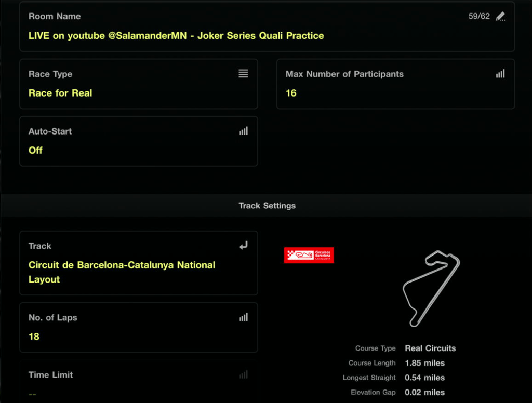Click the '0.02 miles' elevation gap value

click(x=425, y=393)
